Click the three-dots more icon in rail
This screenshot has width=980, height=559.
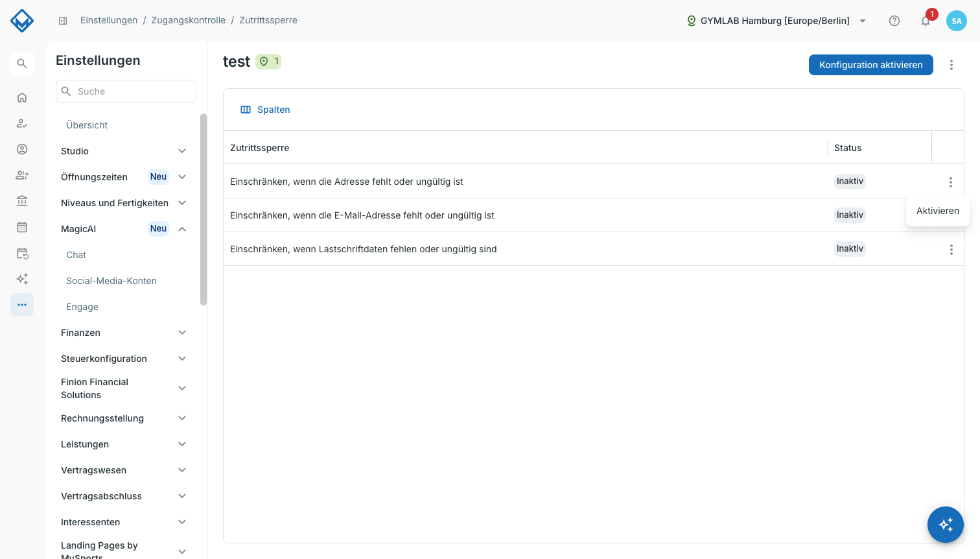coord(22,305)
